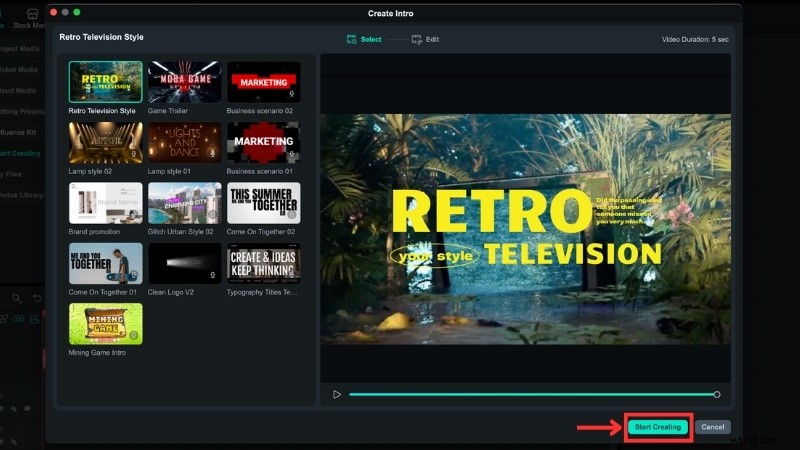This screenshot has width=800, height=450.
Task: Pick the Business scenario 02 template
Action: click(x=263, y=82)
